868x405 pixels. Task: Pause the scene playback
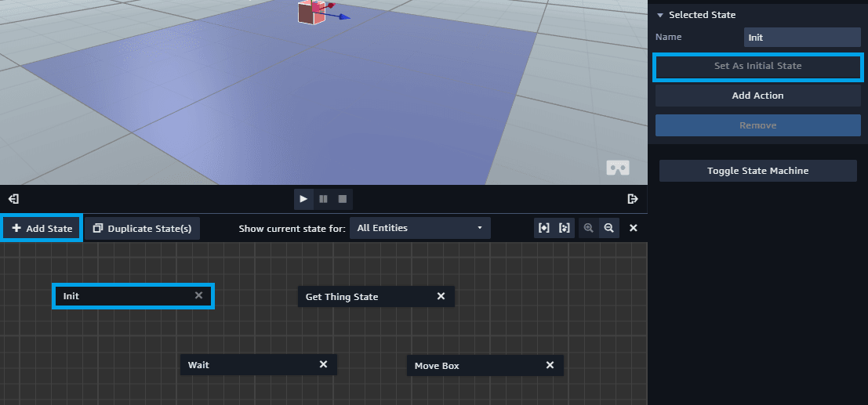click(x=323, y=199)
